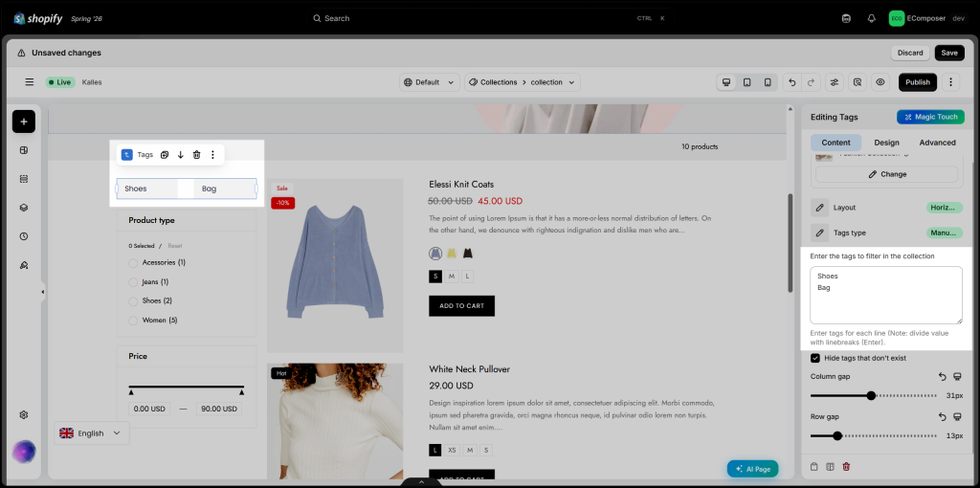Choose size XS for White Neck Pullover

click(x=452, y=450)
